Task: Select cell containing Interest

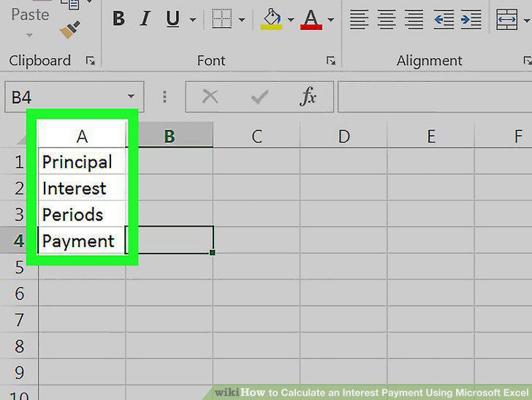Action: coord(82,188)
